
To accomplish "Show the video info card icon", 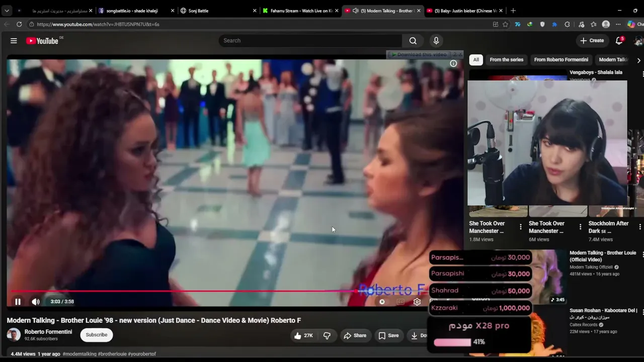I will [453, 63].
